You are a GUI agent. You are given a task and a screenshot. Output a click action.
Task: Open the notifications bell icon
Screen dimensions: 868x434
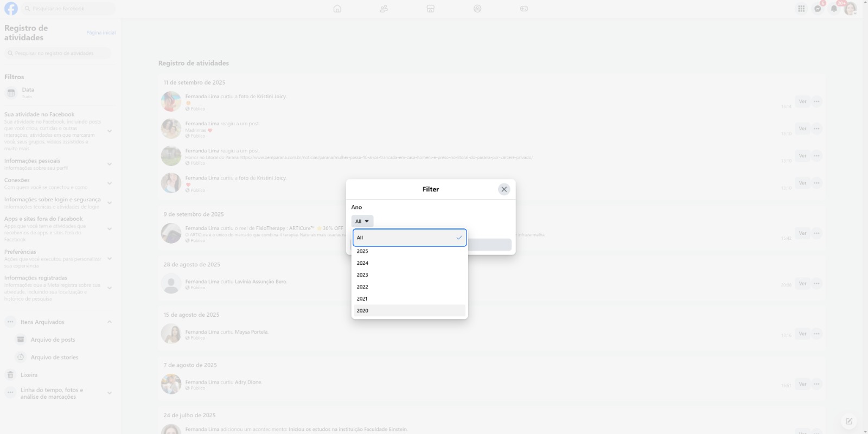pyautogui.click(x=834, y=9)
